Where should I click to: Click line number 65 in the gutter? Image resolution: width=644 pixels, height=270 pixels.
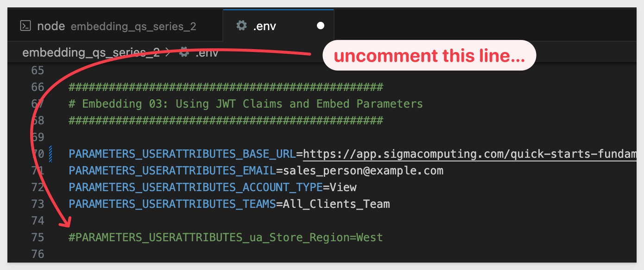point(38,71)
